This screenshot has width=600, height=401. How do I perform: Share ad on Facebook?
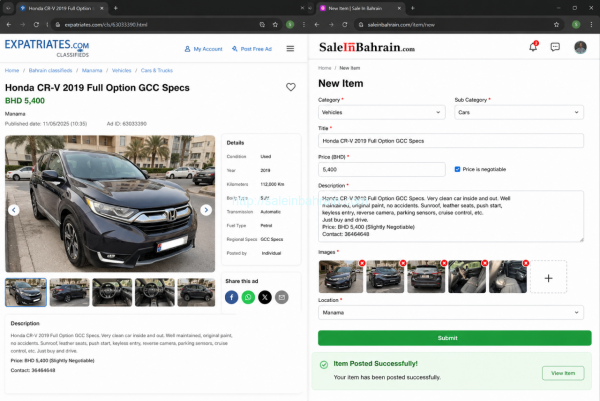click(x=232, y=297)
